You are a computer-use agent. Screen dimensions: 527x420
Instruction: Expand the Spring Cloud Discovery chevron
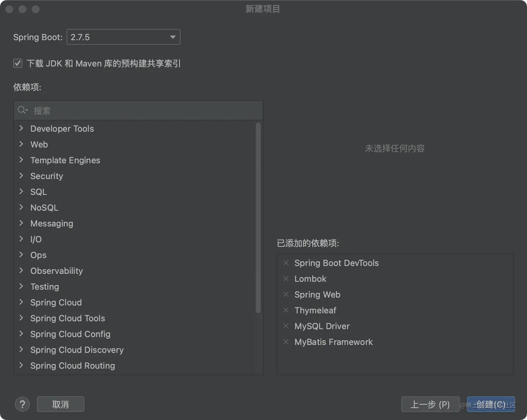click(21, 349)
